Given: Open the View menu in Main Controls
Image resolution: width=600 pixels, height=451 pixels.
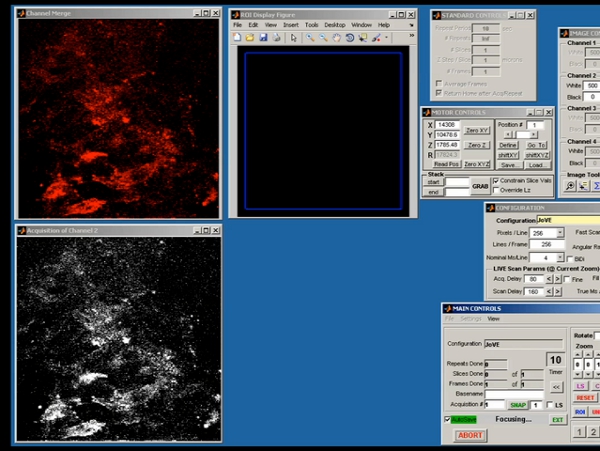Looking at the screenshot, I should pos(494,319).
